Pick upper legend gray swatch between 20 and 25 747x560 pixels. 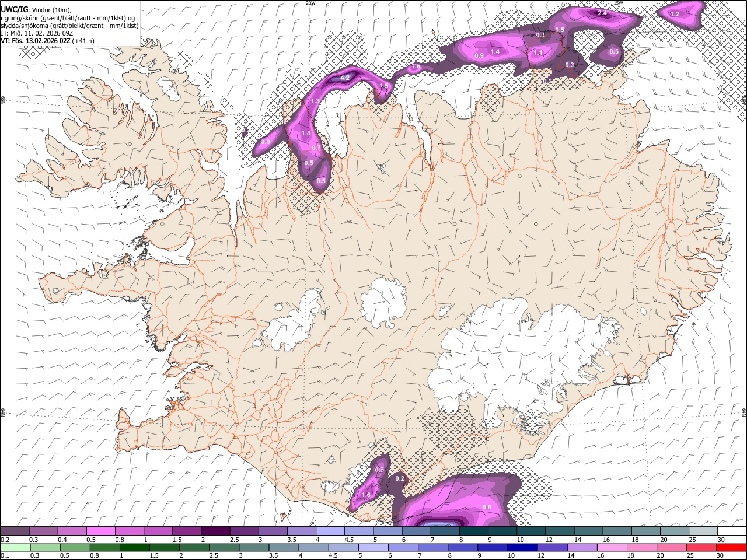675,531
